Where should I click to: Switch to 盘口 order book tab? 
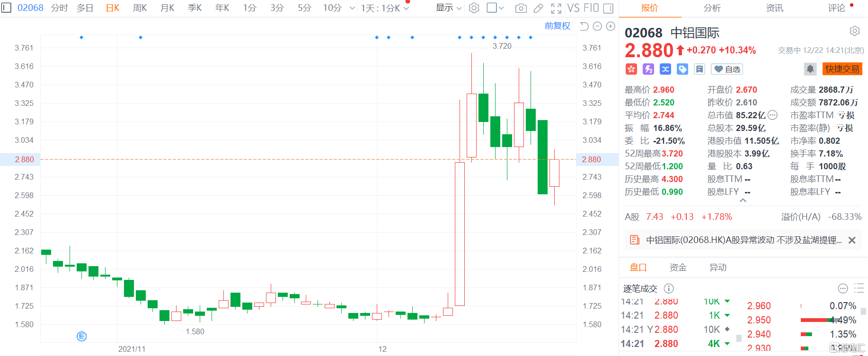click(x=638, y=268)
